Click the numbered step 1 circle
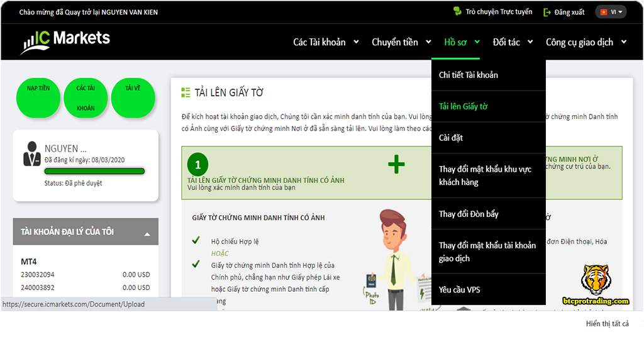 [x=197, y=165]
